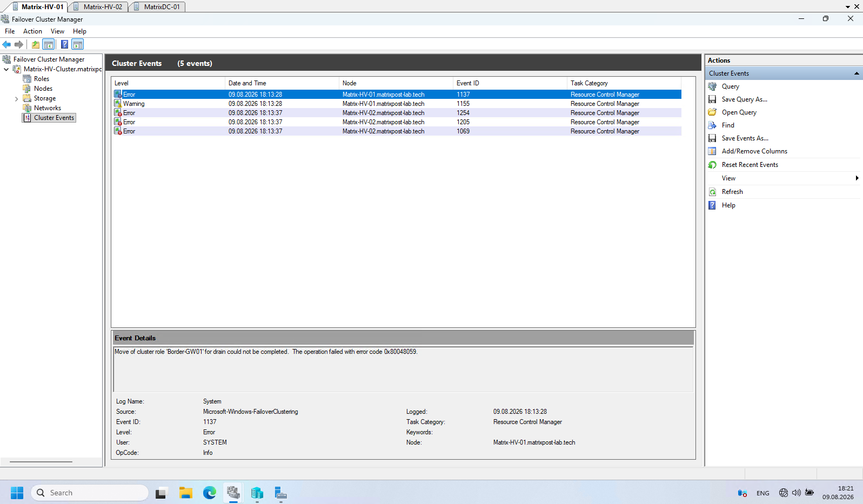Open Nodes in the console tree
Image resolution: width=863 pixels, height=504 pixels.
point(43,89)
